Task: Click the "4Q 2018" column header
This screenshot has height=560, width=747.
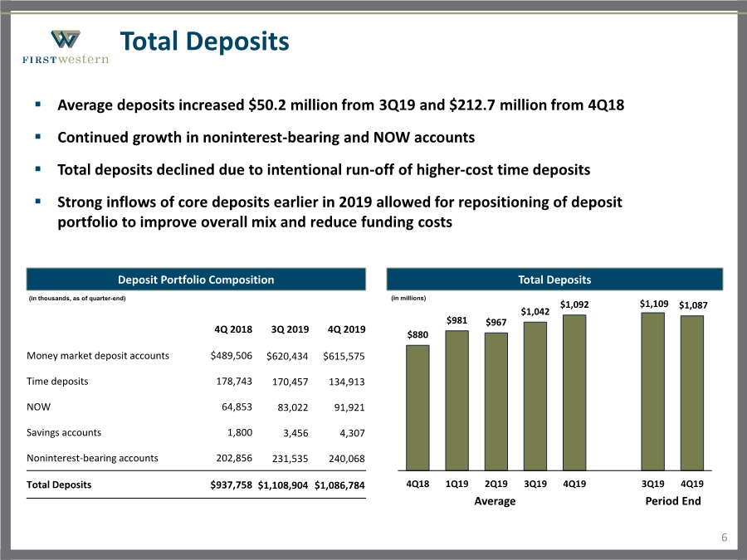Action: [233, 329]
